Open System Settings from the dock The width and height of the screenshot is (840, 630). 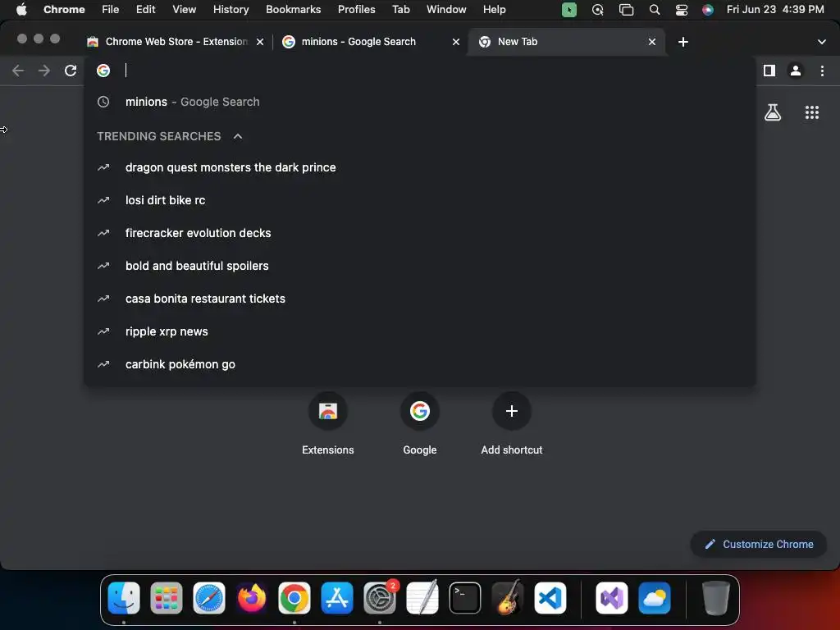point(380,598)
